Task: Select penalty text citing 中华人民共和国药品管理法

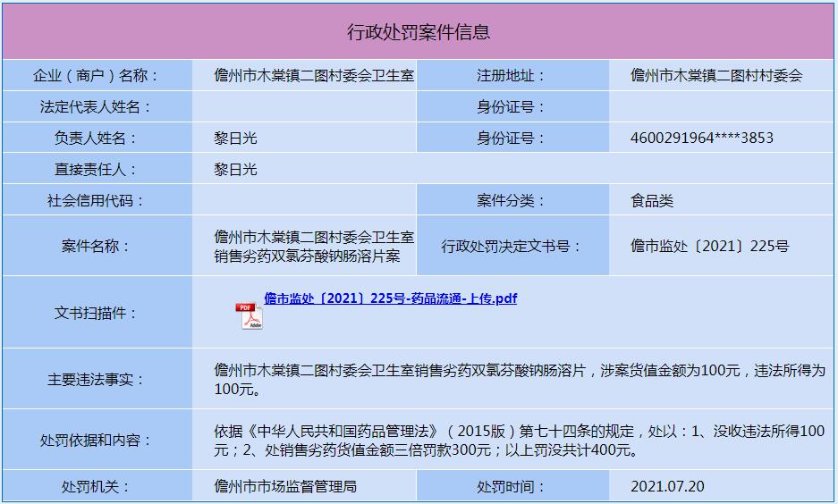Action: point(520,441)
